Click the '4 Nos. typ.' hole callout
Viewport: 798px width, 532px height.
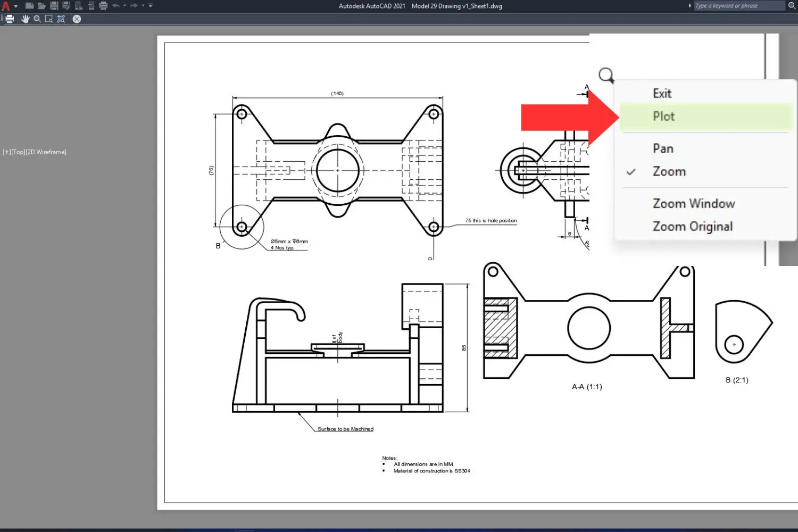282,248
